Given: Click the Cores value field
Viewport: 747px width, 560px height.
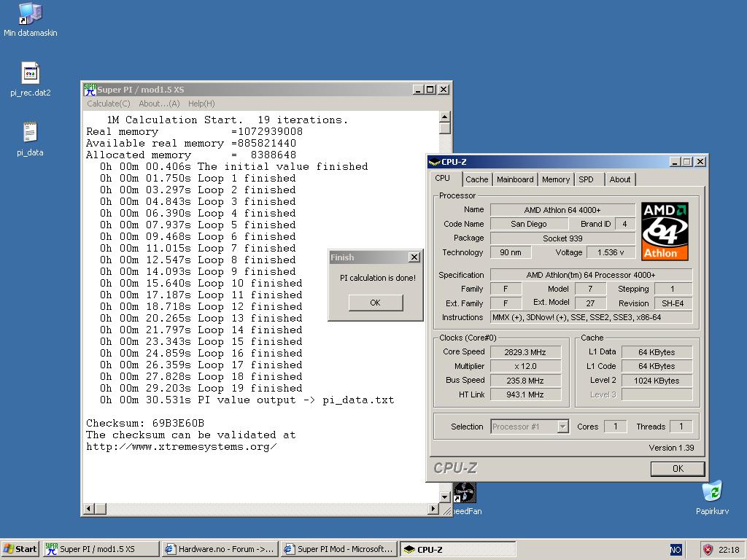Looking at the screenshot, I should click(615, 427).
